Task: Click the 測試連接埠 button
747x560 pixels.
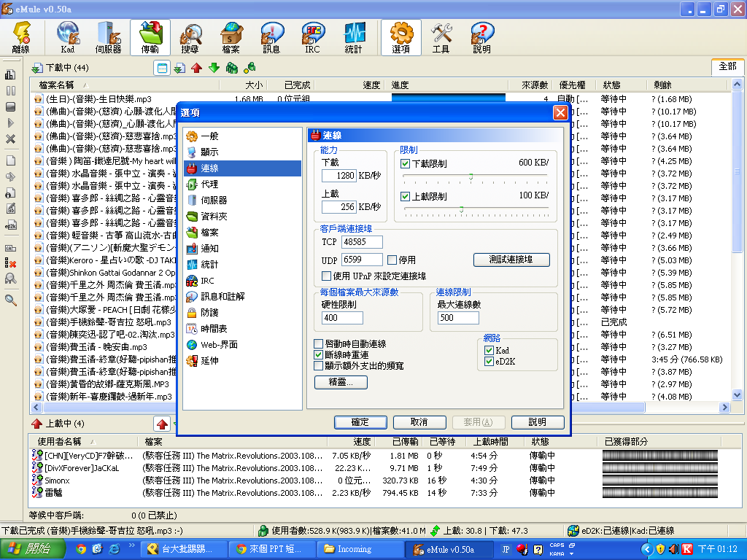Action: (511, 260)
